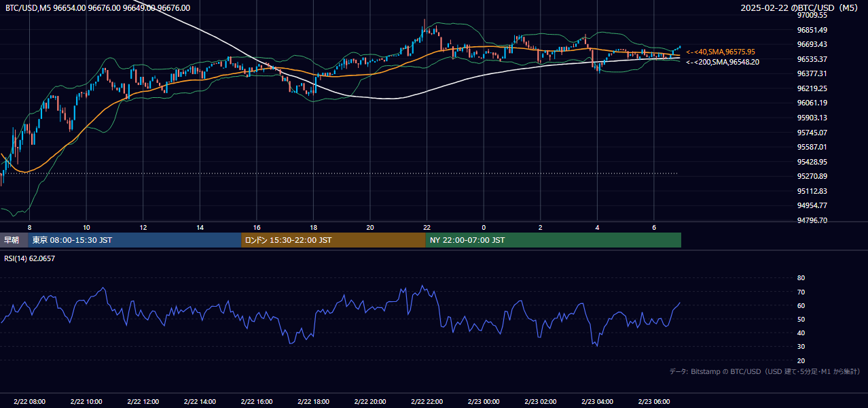The width and height of the screenshot is (868, 408).
Task: Select price axis value 95112.83
Action: click(812, 191)
